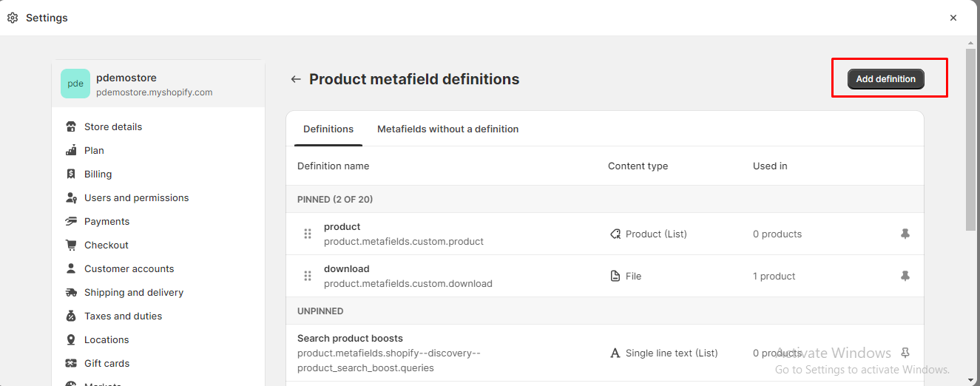Unpin the download metafield definition
This screenshot has width=980, height=386.
point(905,276)
